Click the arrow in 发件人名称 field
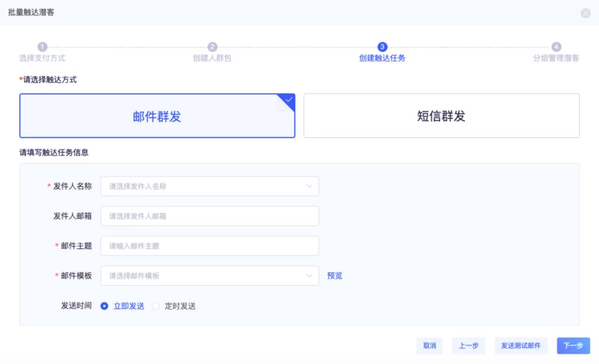Screen dimensions: 599x364 (x=309, y=186)
